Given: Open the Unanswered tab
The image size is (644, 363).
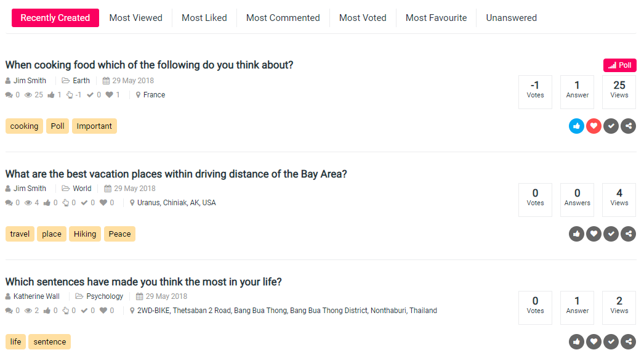Looking at the screenshot, I should [511, 18].
